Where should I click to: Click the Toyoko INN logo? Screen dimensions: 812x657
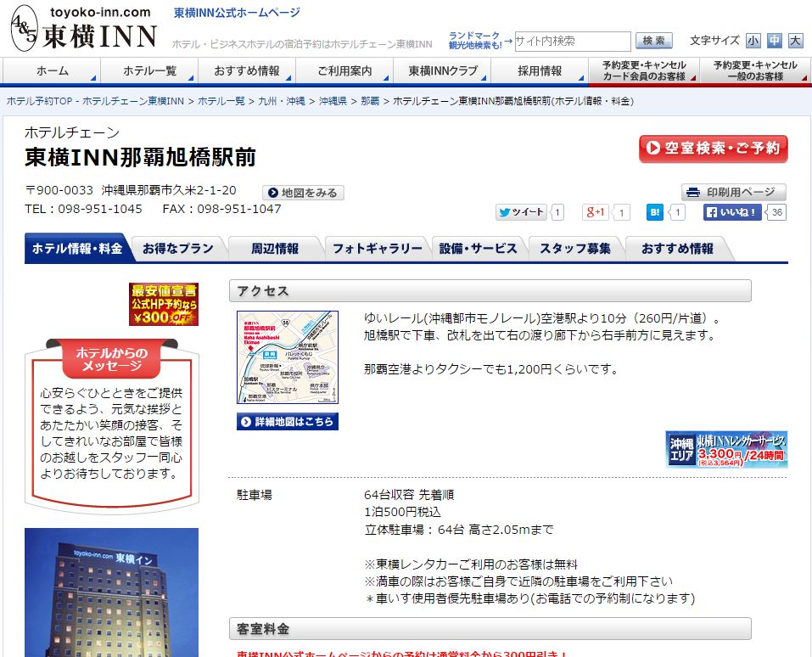[83, 29]
